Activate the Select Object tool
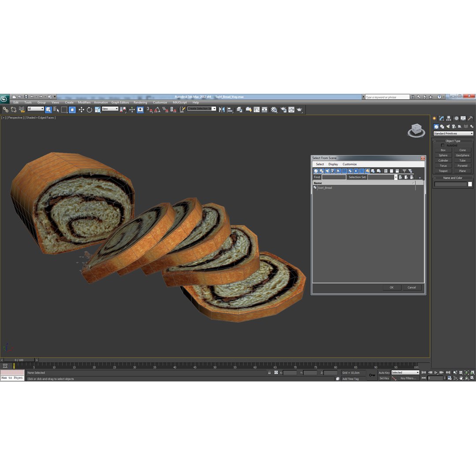This screenshot has width=476, height=476. 48,110
